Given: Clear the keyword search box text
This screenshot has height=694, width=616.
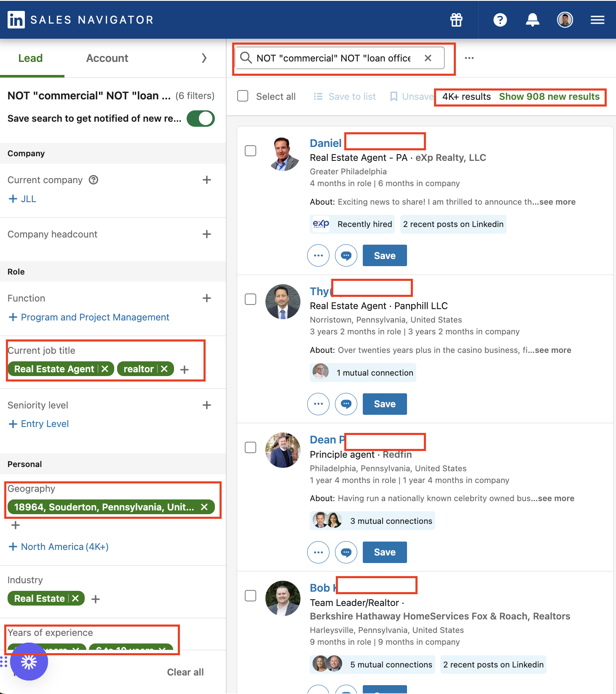Looking at the screenshot, I should click(428, 58).
